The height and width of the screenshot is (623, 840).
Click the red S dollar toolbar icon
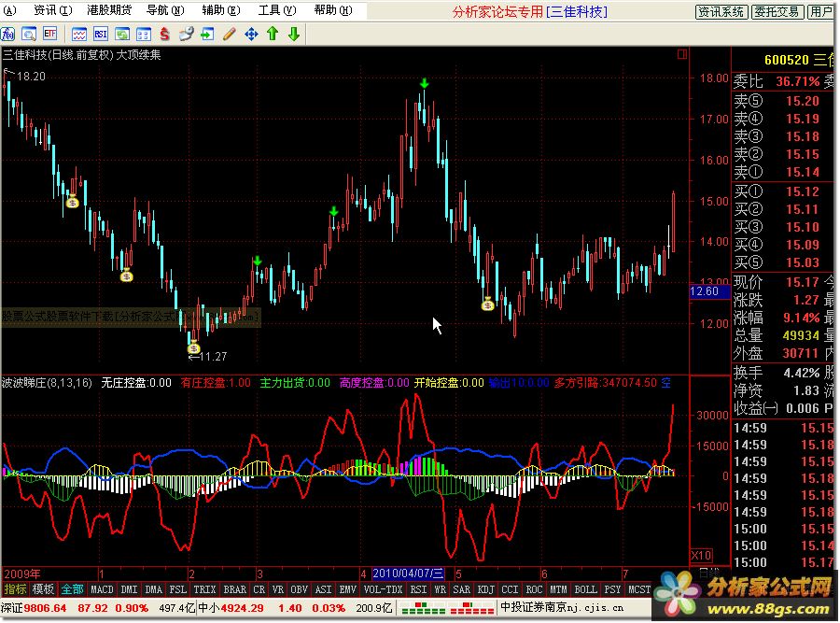coord(164,35)
